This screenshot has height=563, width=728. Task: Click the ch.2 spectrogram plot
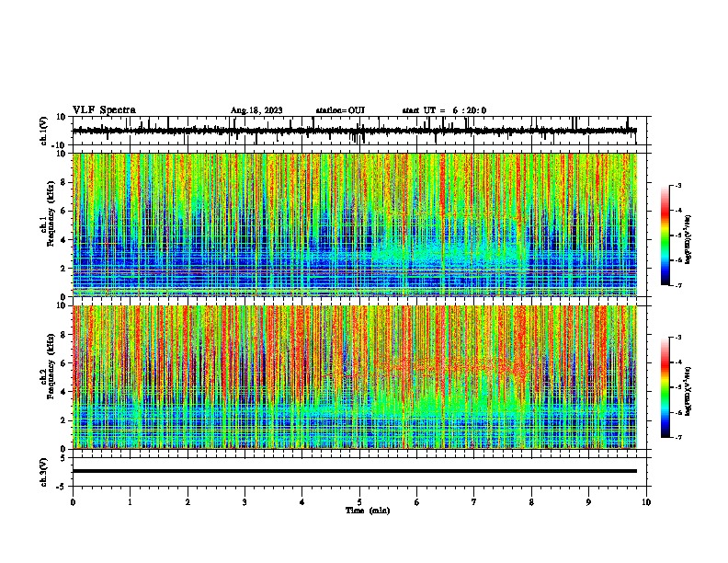coord(355,377)
